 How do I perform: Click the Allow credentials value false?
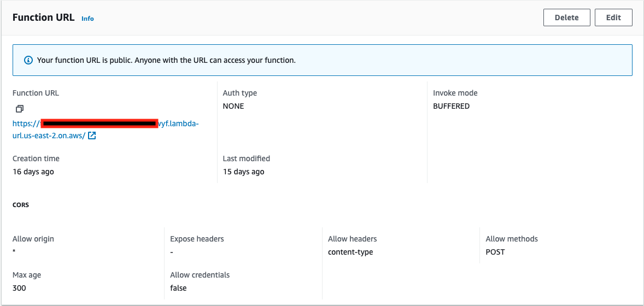pyautogui.click(x=178, y=288)
